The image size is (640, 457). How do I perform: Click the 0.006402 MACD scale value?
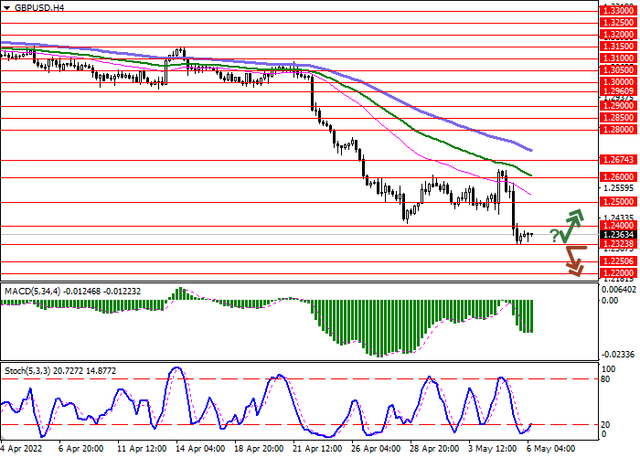coord(619,289)
